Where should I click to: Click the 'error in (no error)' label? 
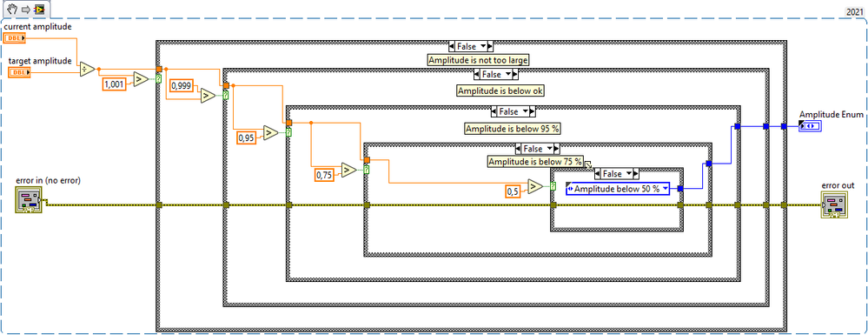pos(48,180)
